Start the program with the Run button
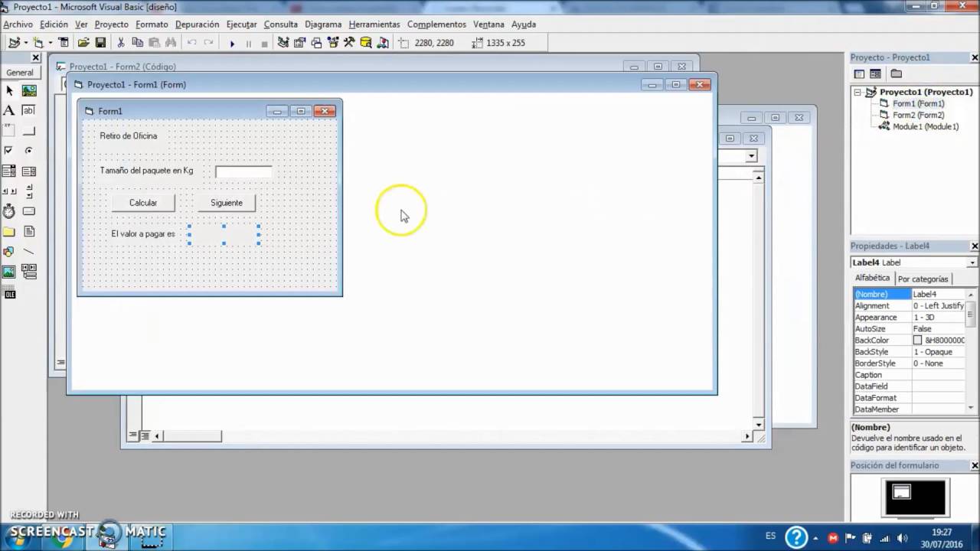Viewport: 980px width, 551px height. point(232,44)
